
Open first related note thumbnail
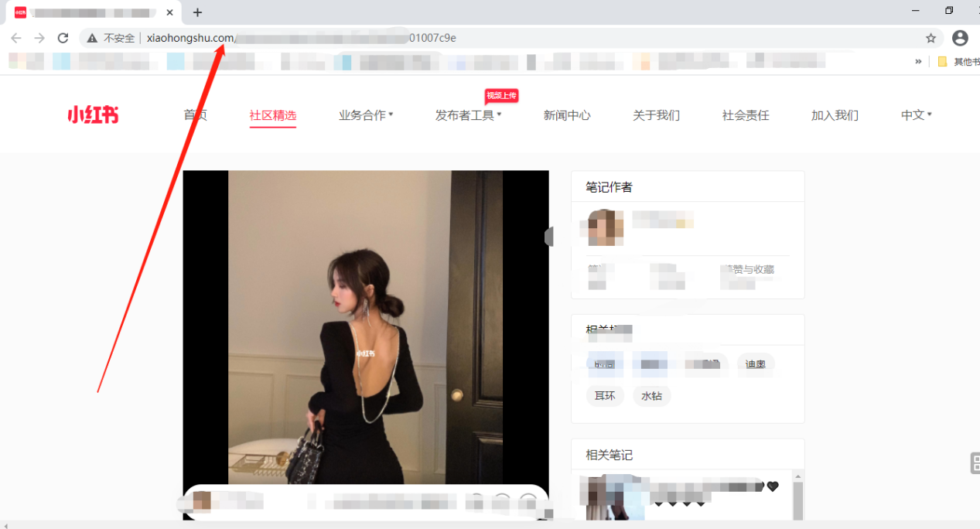coord(615,499)
